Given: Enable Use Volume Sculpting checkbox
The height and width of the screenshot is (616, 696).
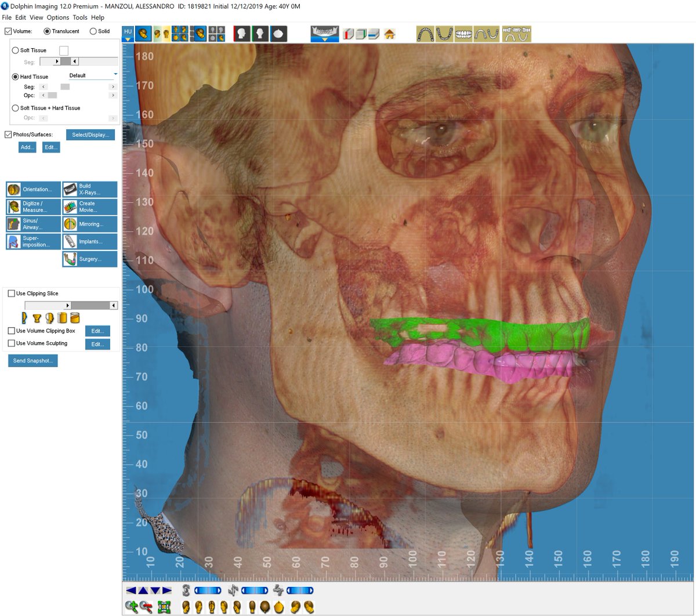Looking at the screenshot, I should coord(12,343).
